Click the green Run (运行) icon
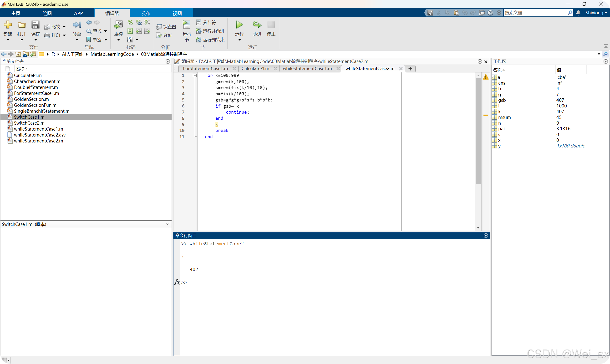The image size is (610, 364). (x=239, y=25)
